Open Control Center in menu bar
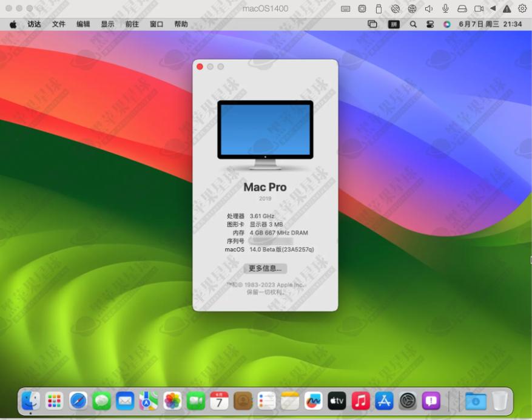Screen dimensions: 532x420 click(430, 24)
